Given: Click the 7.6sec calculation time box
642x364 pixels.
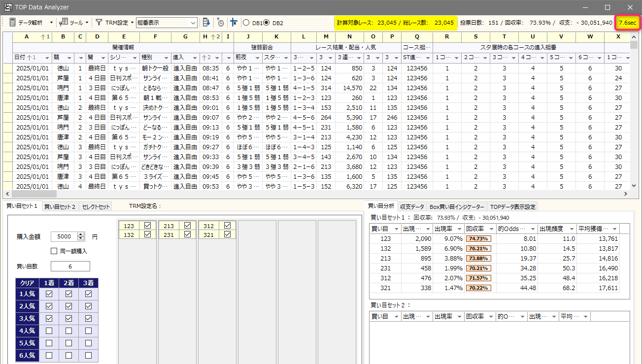Looking at the screenshot, I should [627, 23].
